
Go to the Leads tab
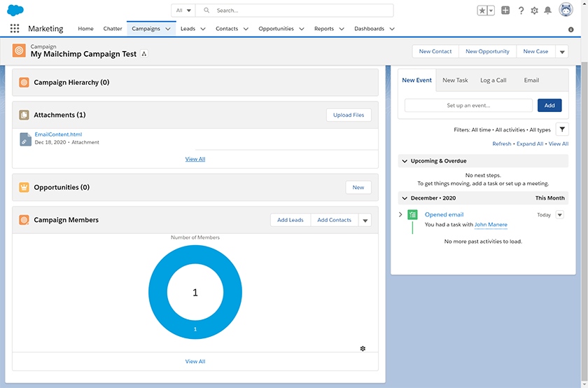click(188, 29)
